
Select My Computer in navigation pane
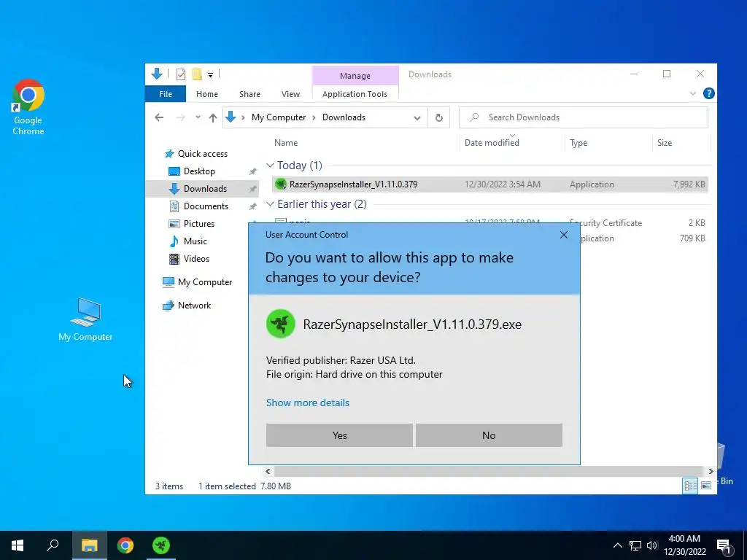pyautogui.click(x=197, y=282)
